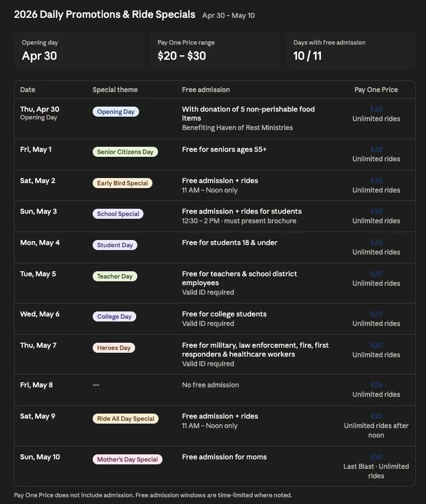Select the Mother's Day Special badge
Image resolution: width=426 pixels, height=504 pixels.
(127, 459)
